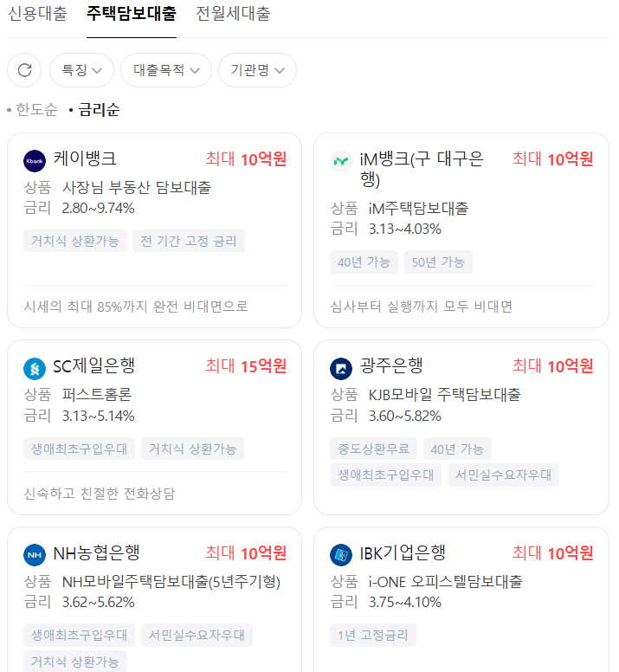Open the 기관명 filter dropdown

257,70
